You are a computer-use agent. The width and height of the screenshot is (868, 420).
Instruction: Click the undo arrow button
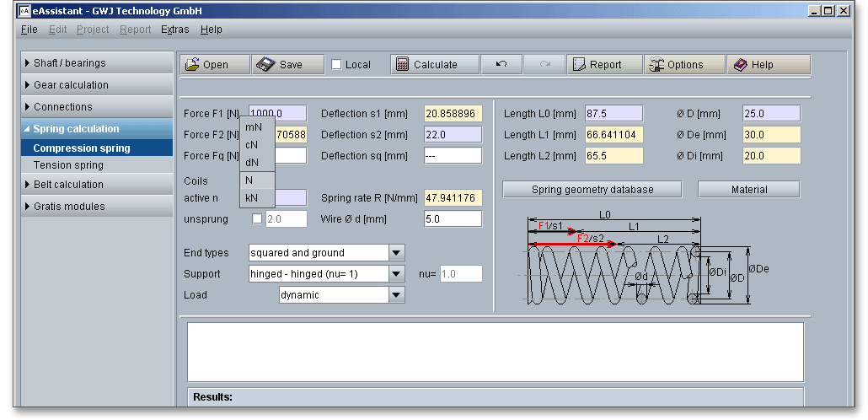501,64
